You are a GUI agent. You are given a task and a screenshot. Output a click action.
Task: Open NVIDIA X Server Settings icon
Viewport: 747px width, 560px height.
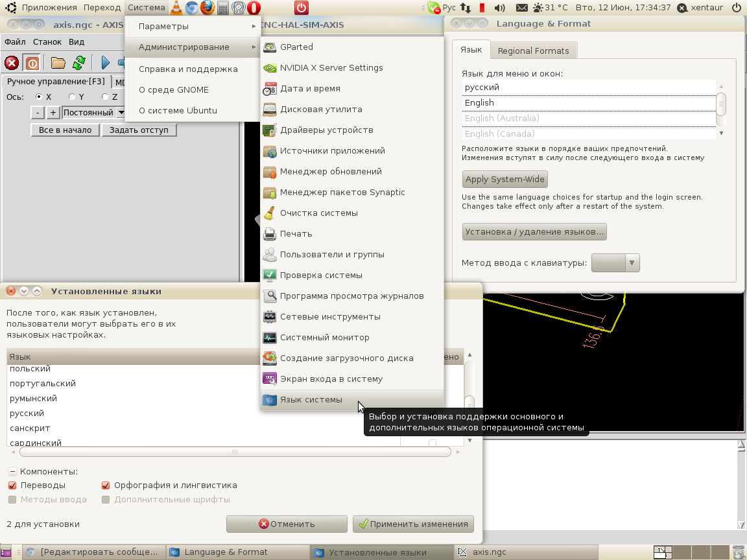pyautogui.click(x=270, y=67)
